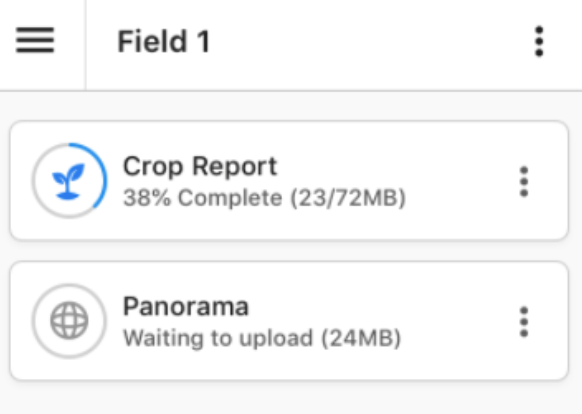The image size is (582, 414).
Task: Select the Field 1 title
Action: [164, 41]
